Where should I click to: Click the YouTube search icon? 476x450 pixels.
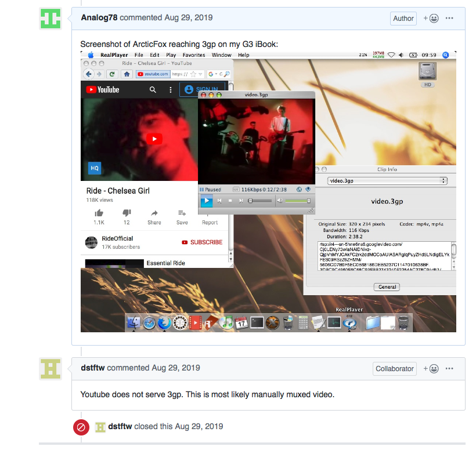[153, 90]
